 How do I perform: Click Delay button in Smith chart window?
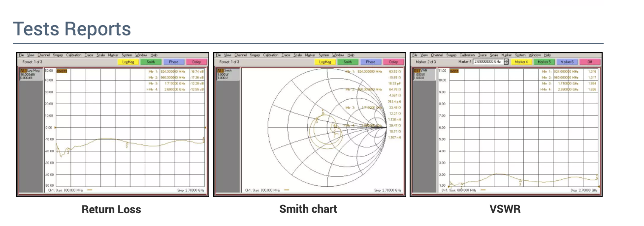[393, 62]
